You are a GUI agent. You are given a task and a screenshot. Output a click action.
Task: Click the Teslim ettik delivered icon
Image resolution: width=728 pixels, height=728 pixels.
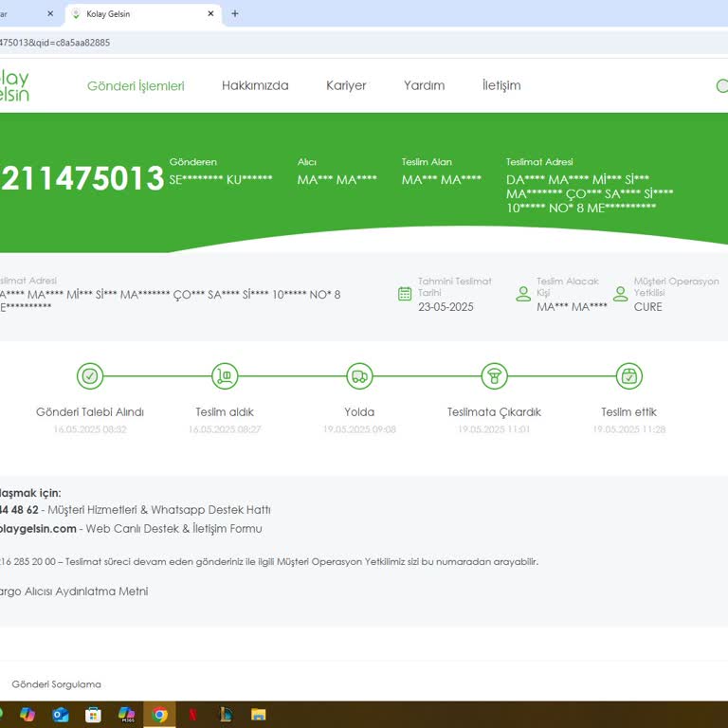click(628, 376)
